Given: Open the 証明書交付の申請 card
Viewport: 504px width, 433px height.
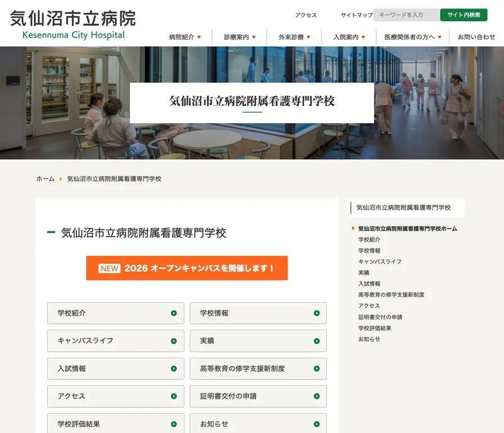Looking at the screenshot, I should pyautogui.click(x=258, y=396).
